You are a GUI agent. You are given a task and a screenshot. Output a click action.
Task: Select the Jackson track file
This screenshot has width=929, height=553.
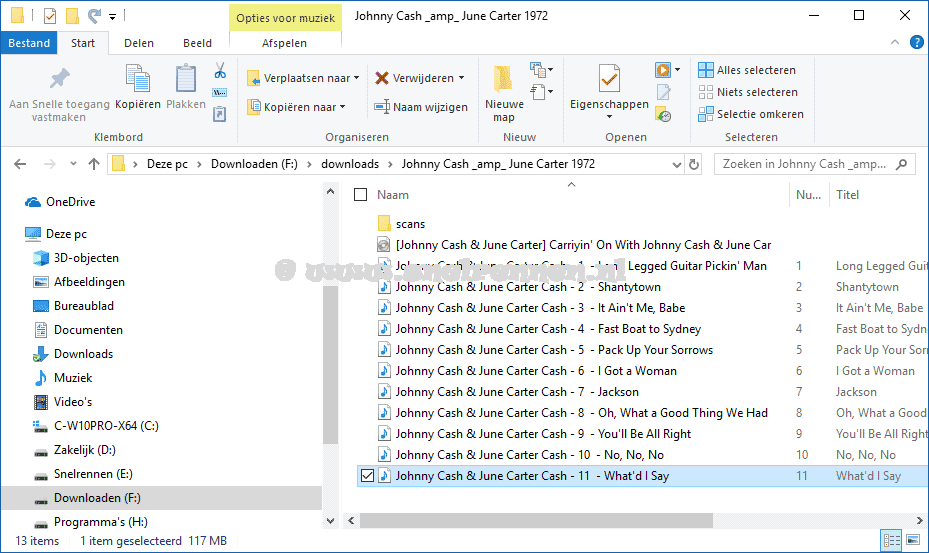coord(517,392)
